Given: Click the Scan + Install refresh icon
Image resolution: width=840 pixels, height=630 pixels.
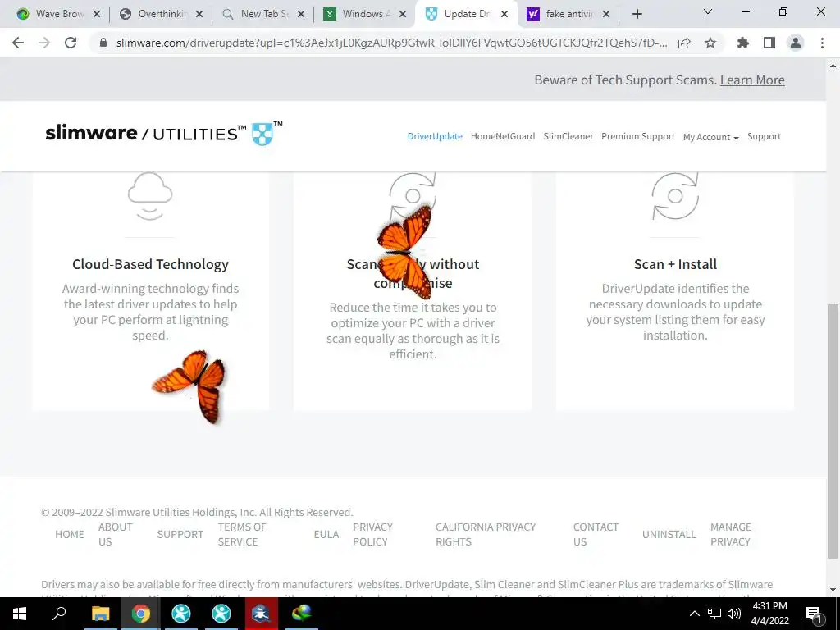Looking at the screenshot, I should pos(675,196).
